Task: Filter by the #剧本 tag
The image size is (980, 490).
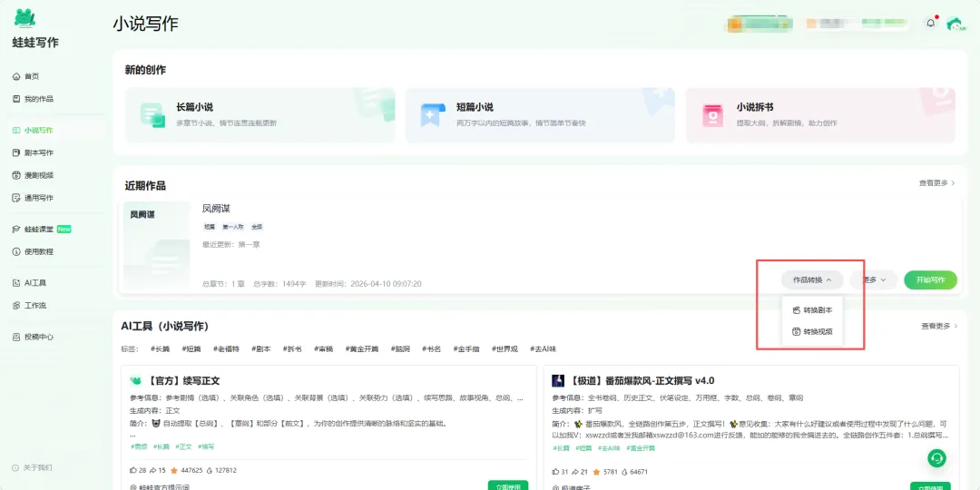Action: click(261, 348)
